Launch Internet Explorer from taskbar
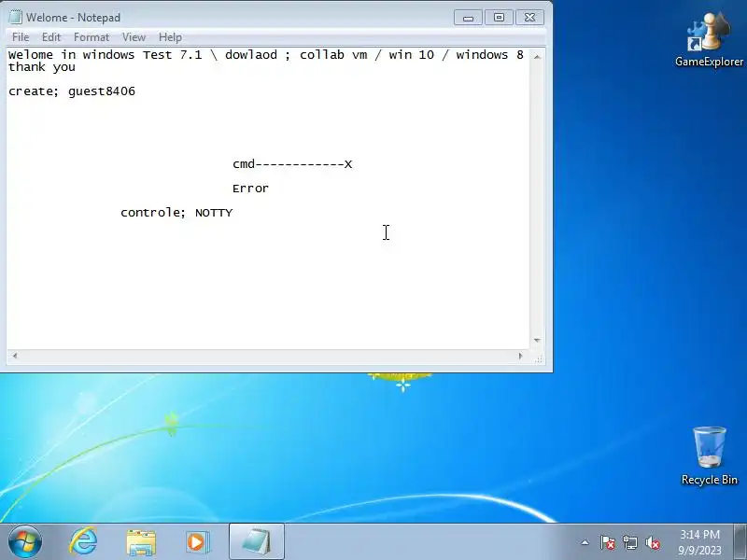The width and height of the screenshot is (747, 560). point(83,542)
